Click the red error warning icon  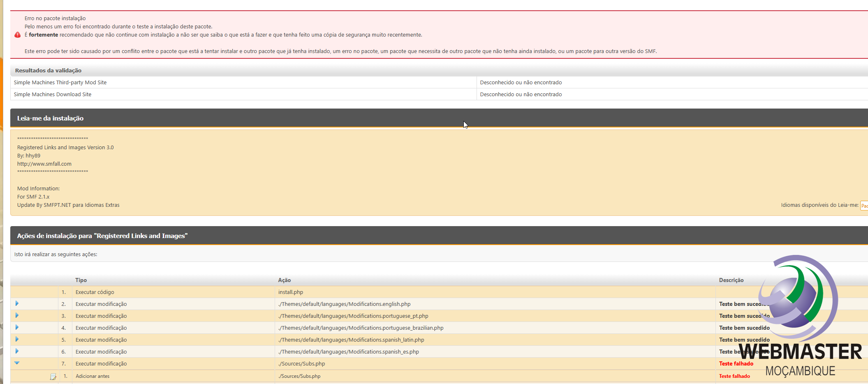tap(17, 35)
